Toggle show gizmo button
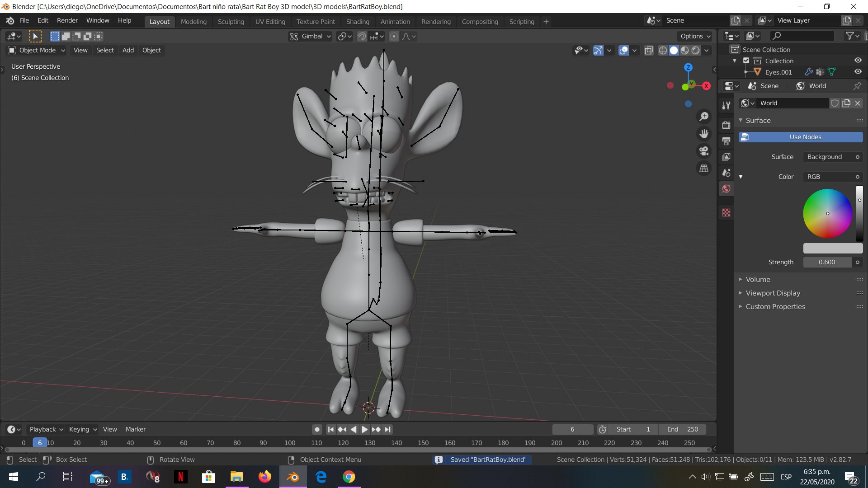Screen dimensions: 868x488 pyautogui.click(x=598, y=50)
